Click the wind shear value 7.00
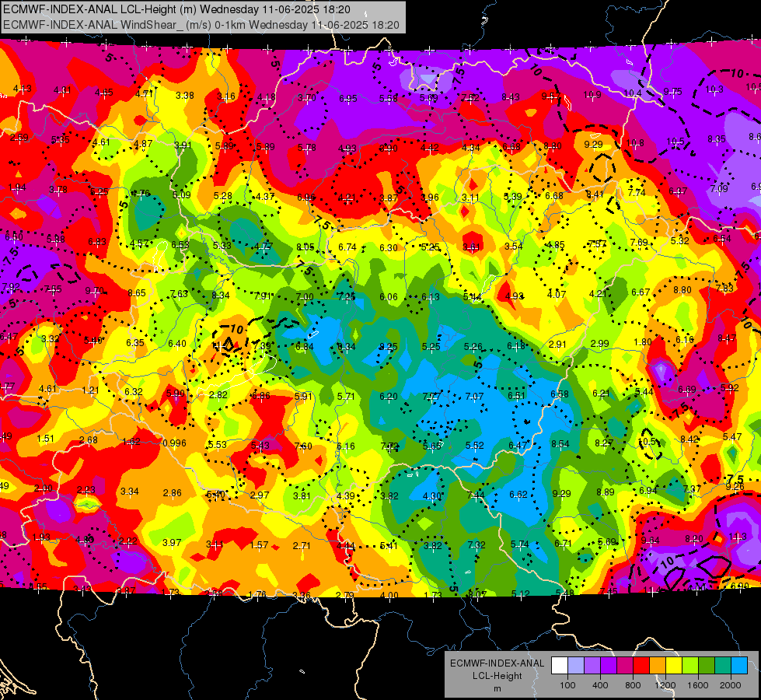This screenshot has width=761, height=700. (305, 297)
